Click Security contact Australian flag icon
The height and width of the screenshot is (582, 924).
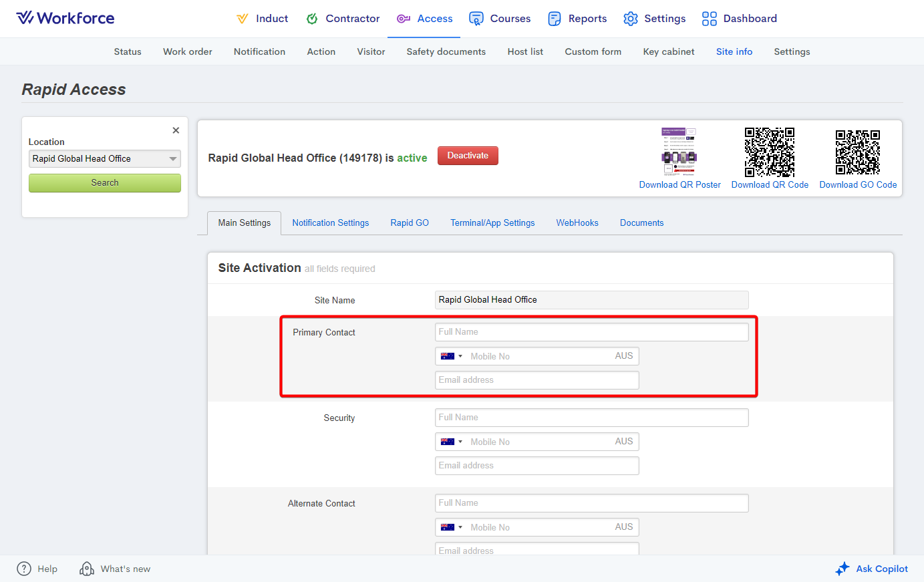[448, 442]
